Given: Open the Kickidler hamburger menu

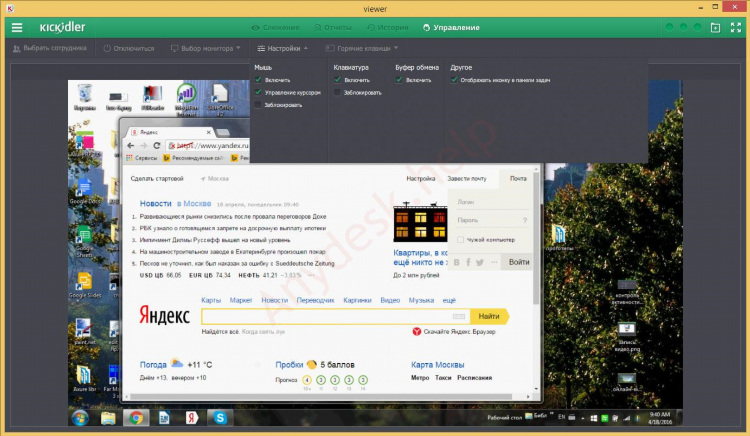Looking at the screenshot, I should coord(17,28).
